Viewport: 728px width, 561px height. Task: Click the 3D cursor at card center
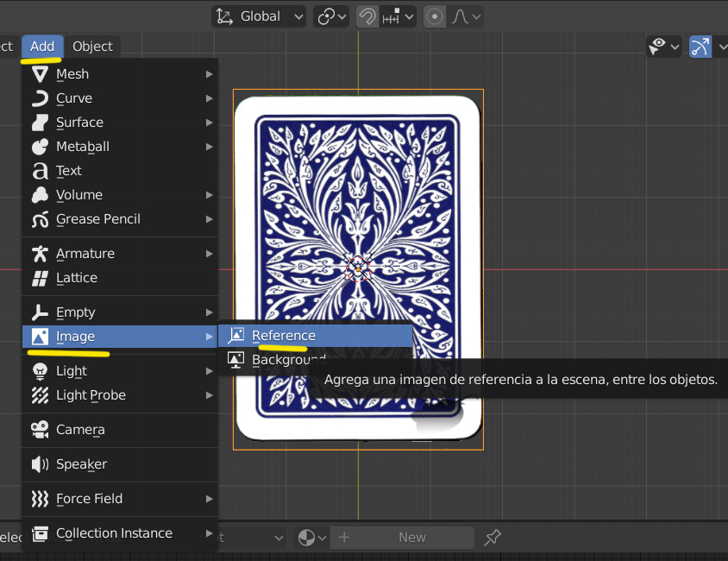click(358, 269)
